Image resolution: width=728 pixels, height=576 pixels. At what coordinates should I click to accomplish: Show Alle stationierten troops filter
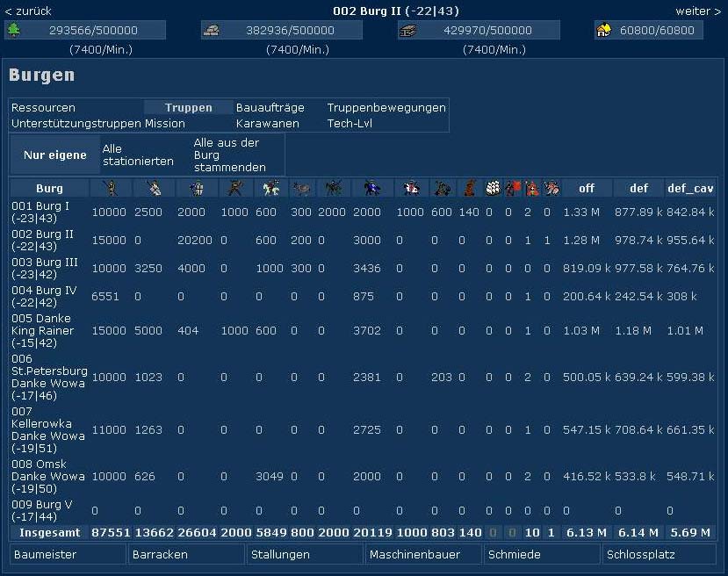coord(138,155)
